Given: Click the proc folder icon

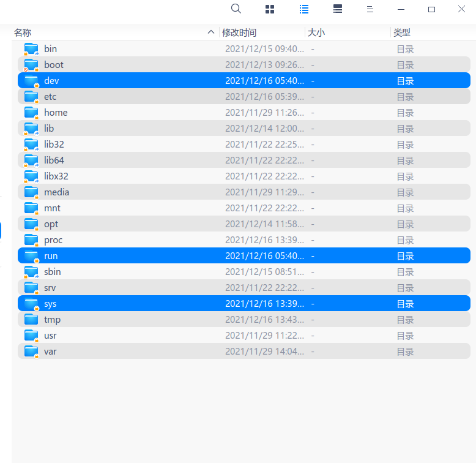Looking at the screenshot, I should (x=31, y=240).
